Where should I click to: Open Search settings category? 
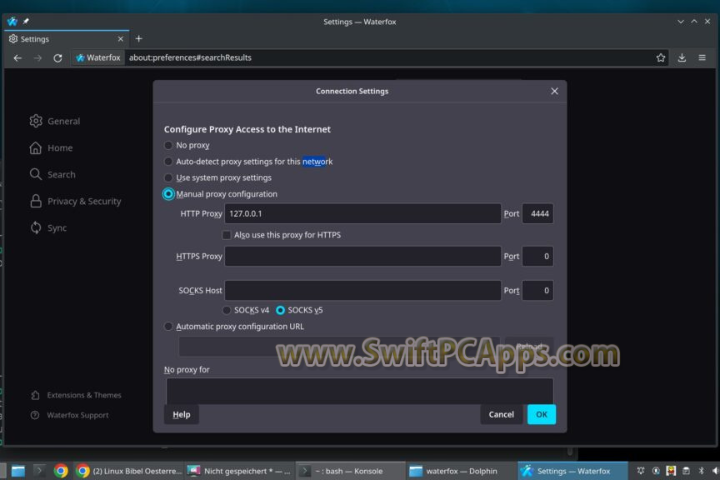(53, 175)
